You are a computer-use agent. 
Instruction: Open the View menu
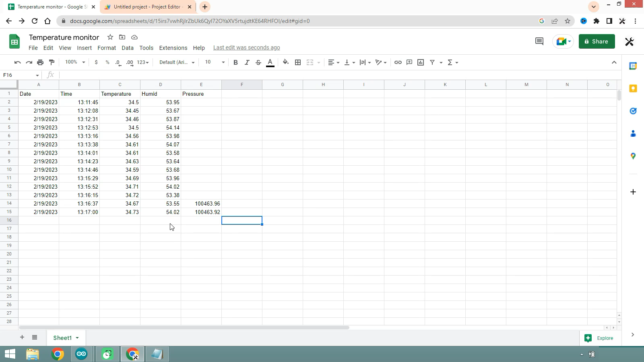point(65,48)
